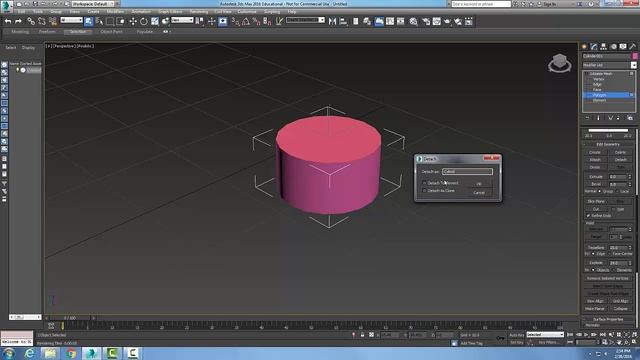Click the Undo arrow in main toolbar
Screen dimensions: 640x360
(8, 21)
